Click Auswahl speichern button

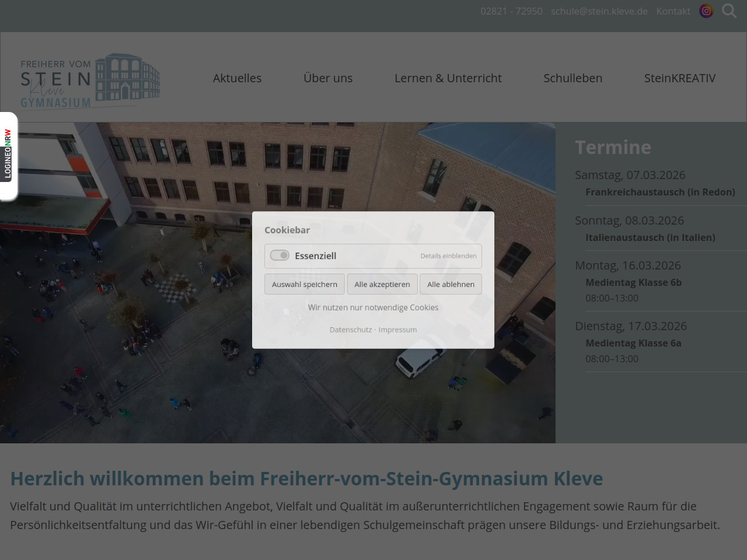pyautogui.click(x=304, y=285)
